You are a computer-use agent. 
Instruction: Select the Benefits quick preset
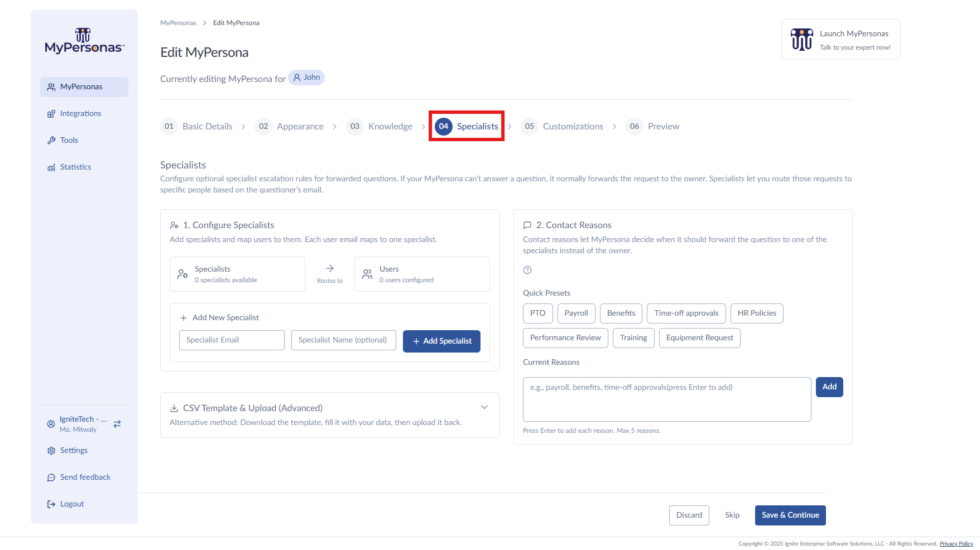coord(621,313)
